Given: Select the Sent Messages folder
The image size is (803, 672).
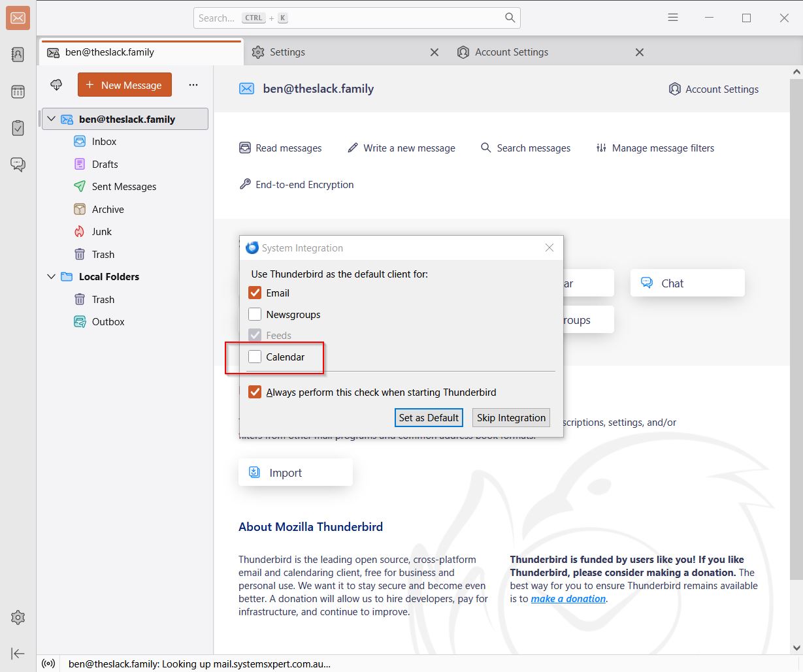Looking at the screenshot, I should tap(125, 187).
